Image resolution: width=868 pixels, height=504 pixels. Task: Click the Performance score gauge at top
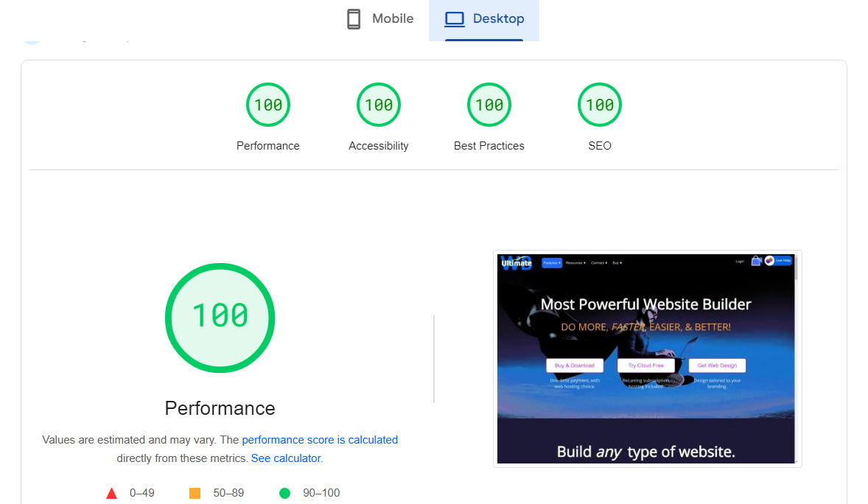pyautogui.click(x=267, y=105)
